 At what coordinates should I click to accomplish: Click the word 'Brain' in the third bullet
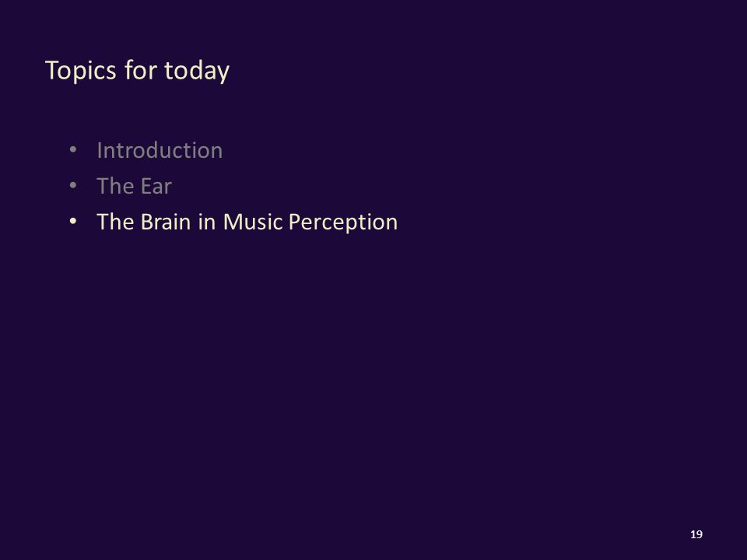click(166, 222)
